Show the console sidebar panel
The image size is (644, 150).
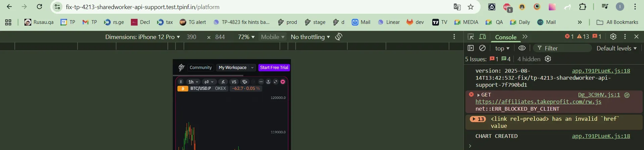click(x=470, y=48)
